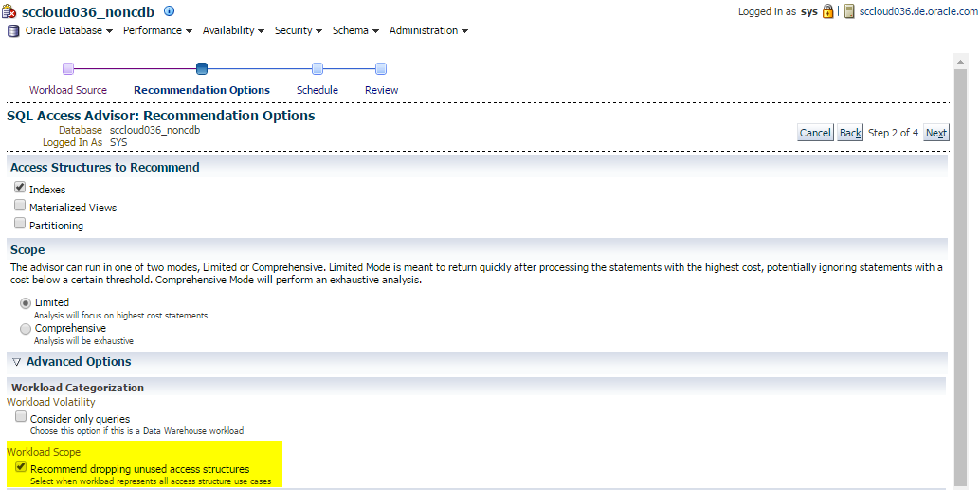Collapse the Advanced Options section
Screen dimensions: 980x490
point(16,362)
